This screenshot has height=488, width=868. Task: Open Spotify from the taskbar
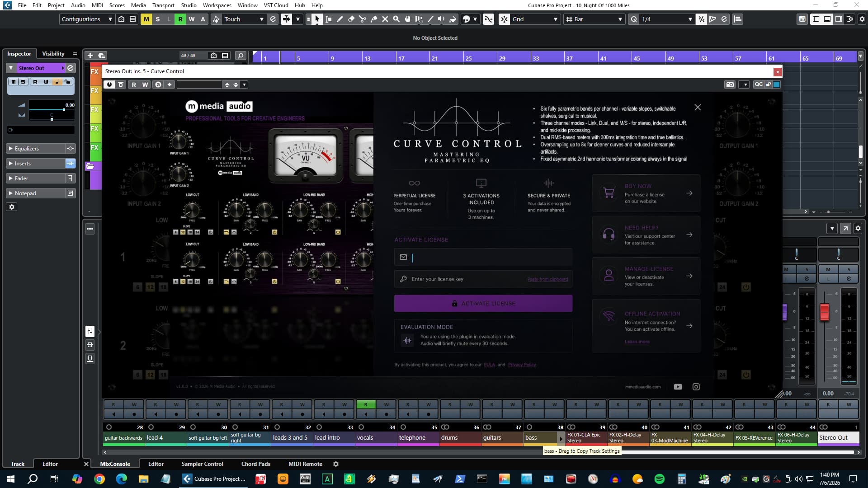(660, 479)
